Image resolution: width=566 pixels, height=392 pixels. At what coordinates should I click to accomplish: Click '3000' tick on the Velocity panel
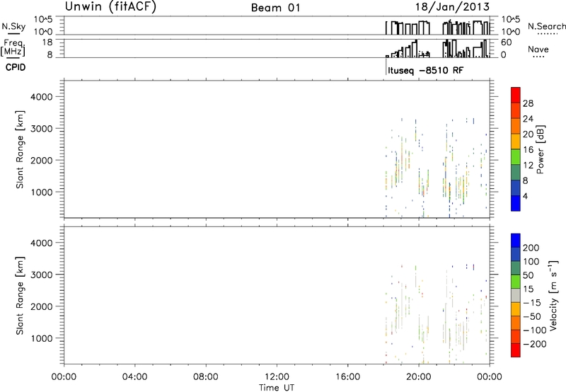coord(42,275)
